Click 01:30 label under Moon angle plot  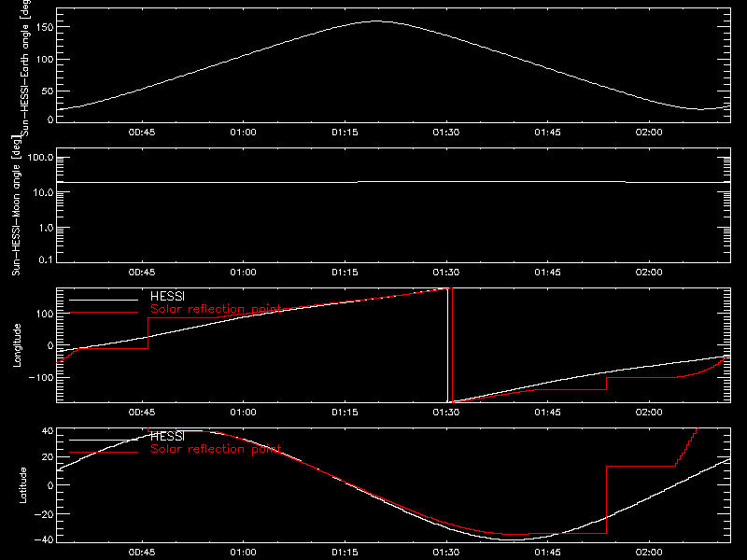(446, 273)
